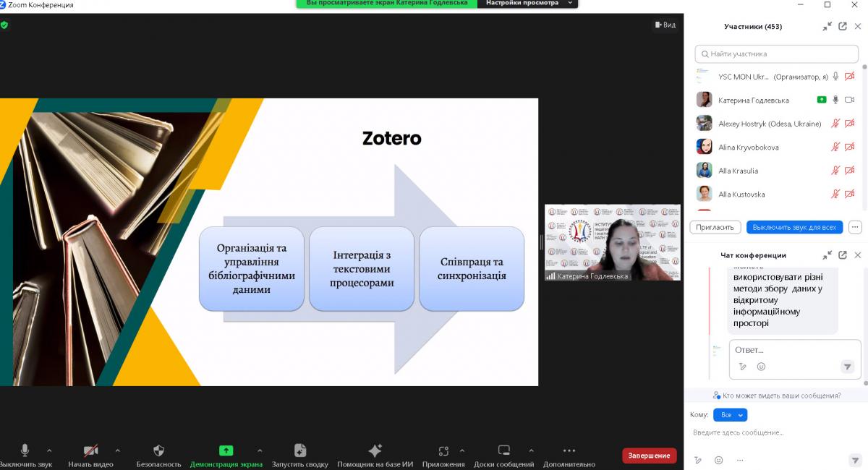Click Кто может видеть ваши сообщения link

pos(776,396)
